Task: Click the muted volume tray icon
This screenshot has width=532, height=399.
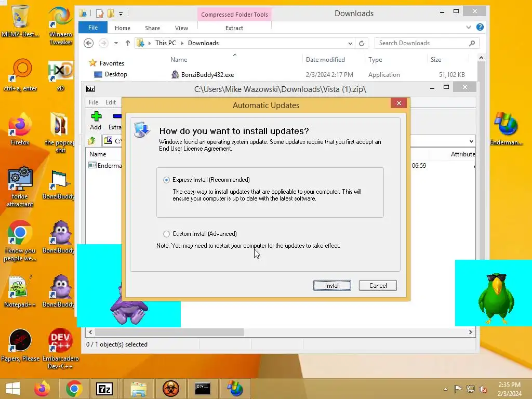Action: (483, 389)
